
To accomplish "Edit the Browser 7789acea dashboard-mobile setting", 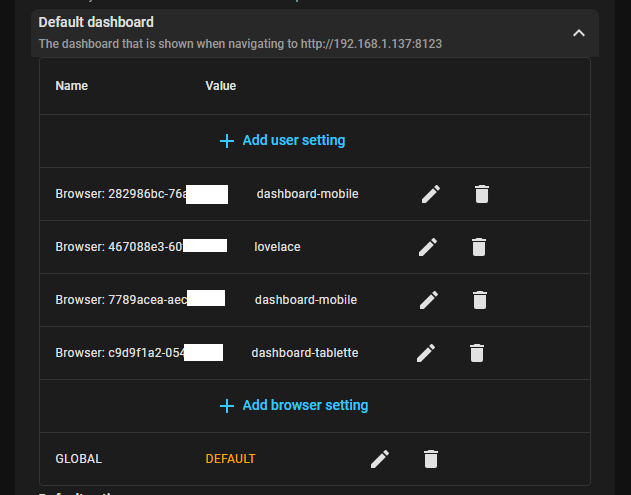I will (429, 299).
